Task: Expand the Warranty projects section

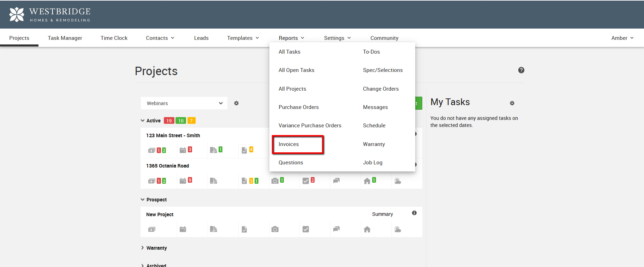Action: 143,248
